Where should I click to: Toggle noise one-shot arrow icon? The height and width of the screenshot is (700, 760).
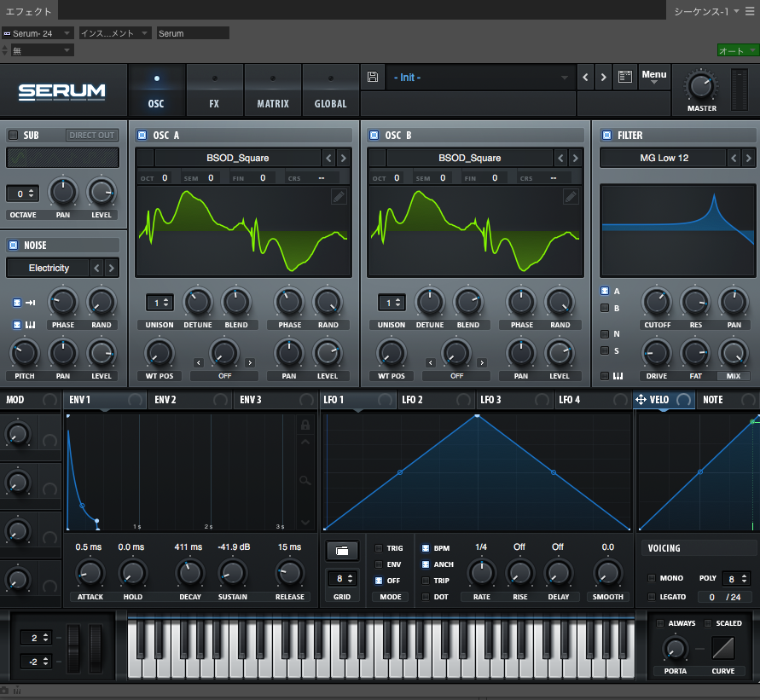[x=31, y=303]
